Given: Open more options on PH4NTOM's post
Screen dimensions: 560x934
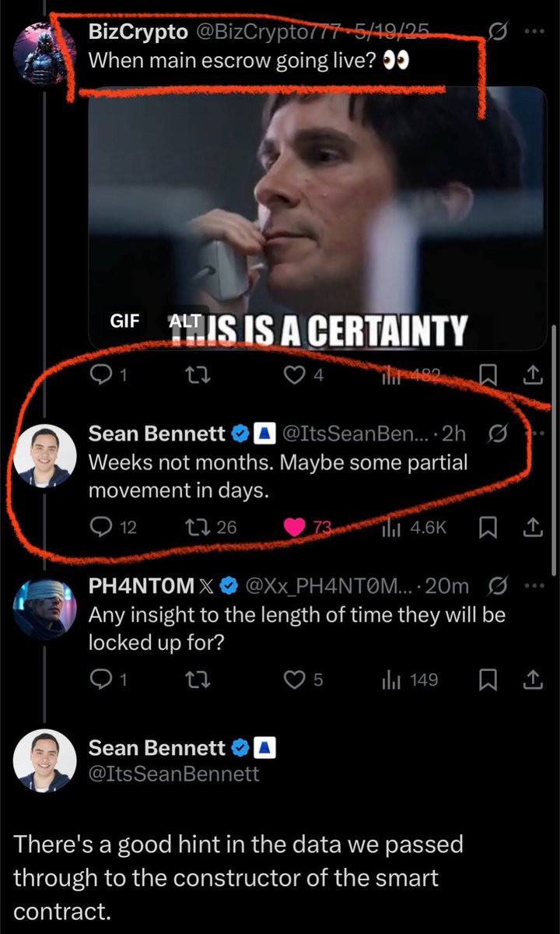Looking at the screenshot, I should pyautogui.click(x=534, y=585).
